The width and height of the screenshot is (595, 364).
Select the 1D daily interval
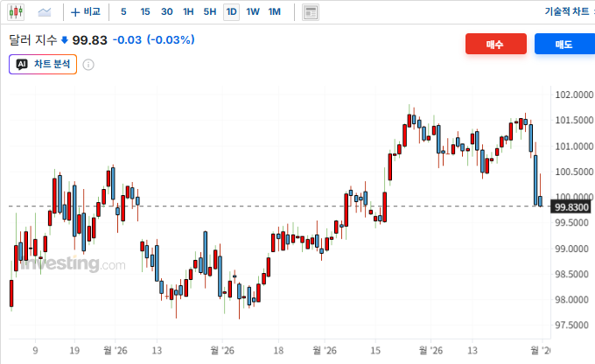232,12
